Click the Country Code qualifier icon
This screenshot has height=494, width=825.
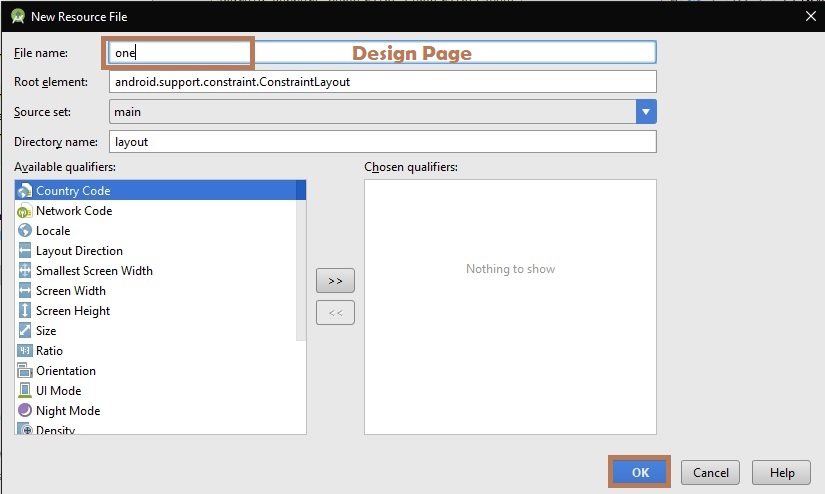25,190
